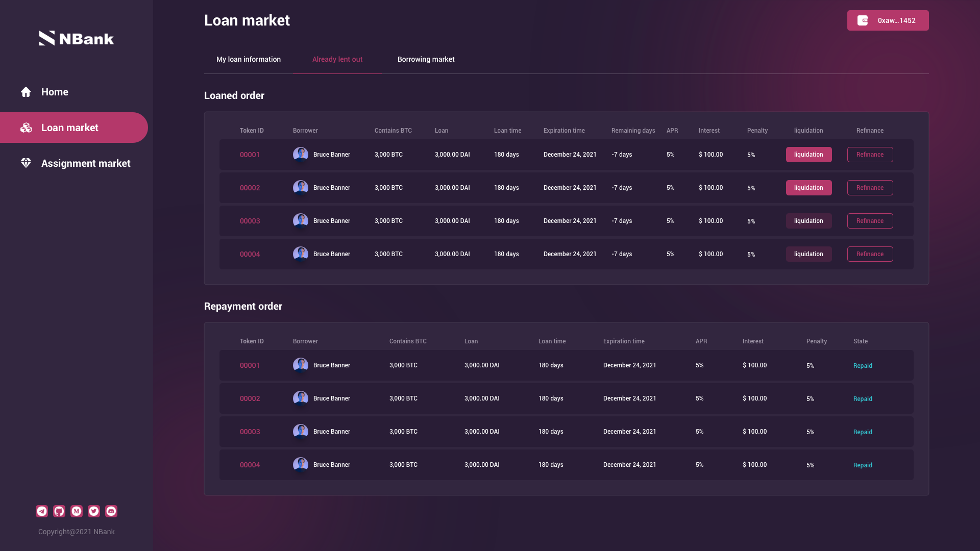Open the Borrowing market tab
This screenshot has width=980, height=551.
426,59
